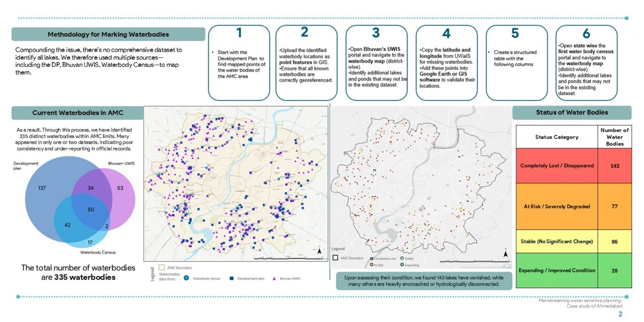This screenshot has height=322, width=644.
Task: Click step 1 card 'Start with the Development Plan'
Action: [239, 63]
